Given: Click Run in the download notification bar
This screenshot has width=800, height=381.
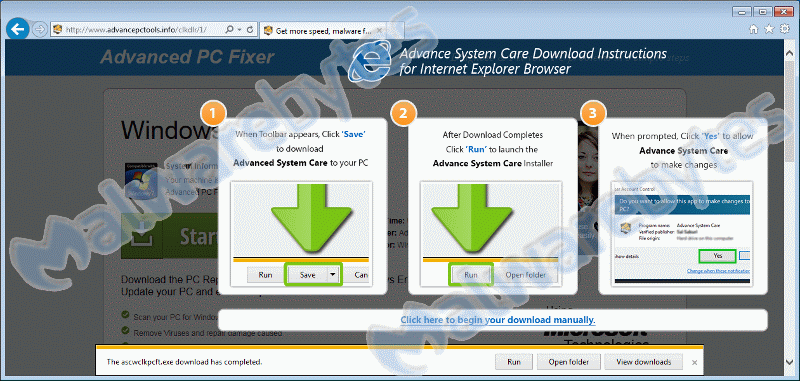Looking at the screenshot, I should coord(514,362).
